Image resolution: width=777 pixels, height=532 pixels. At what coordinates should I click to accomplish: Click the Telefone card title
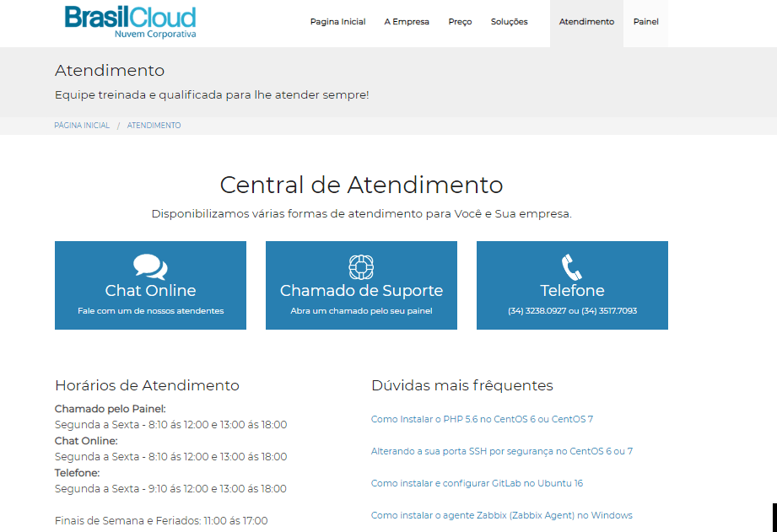coord(572,290)
